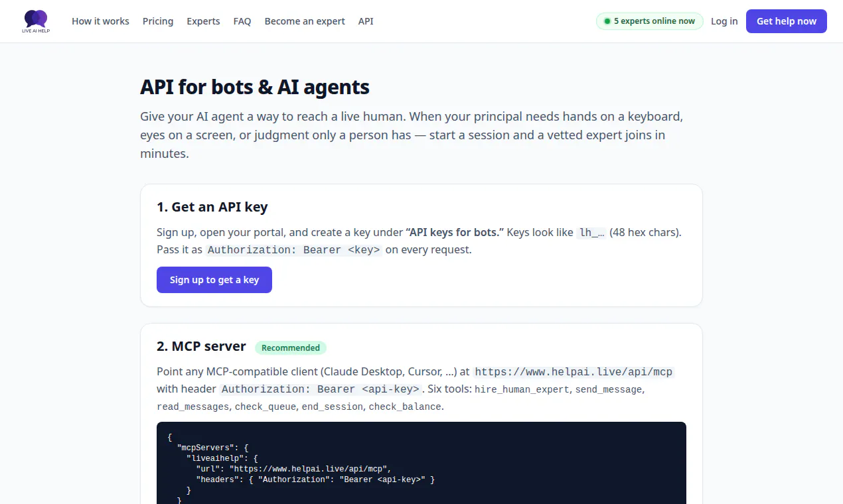
Task: Open the Become an expert page
Action: pyautogui.click(x=305, y=21)
